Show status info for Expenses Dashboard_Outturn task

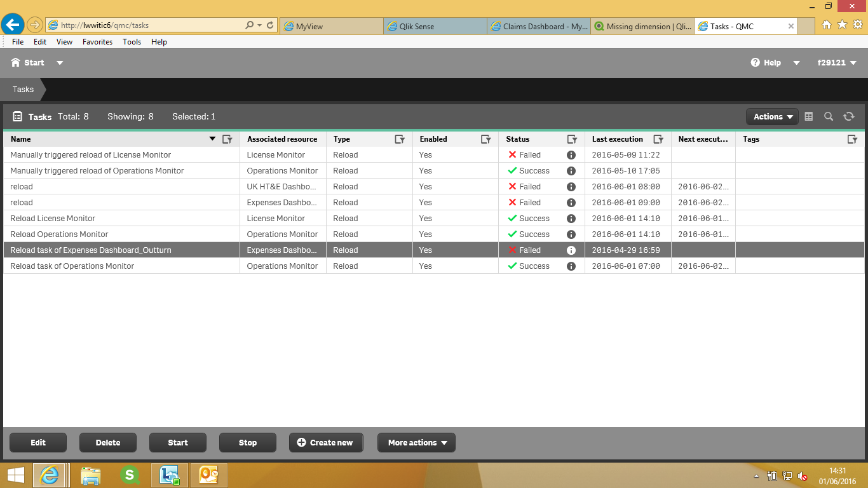point(571,250)
